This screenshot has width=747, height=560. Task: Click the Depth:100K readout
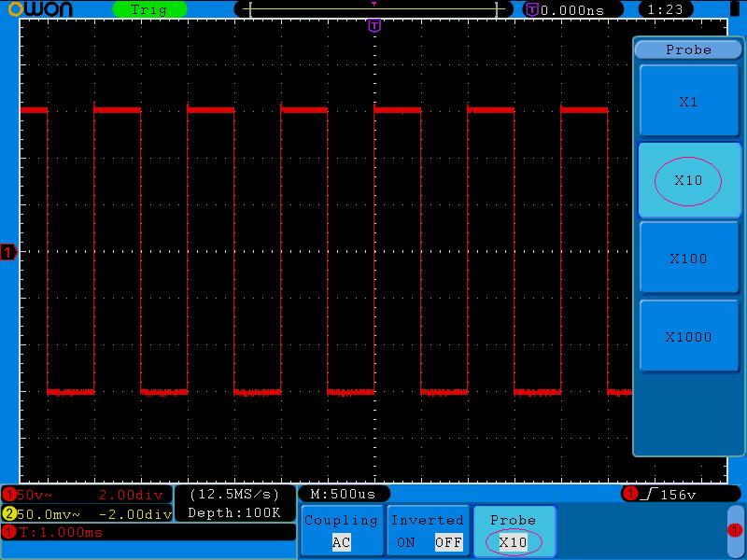[x=234, y=512]
